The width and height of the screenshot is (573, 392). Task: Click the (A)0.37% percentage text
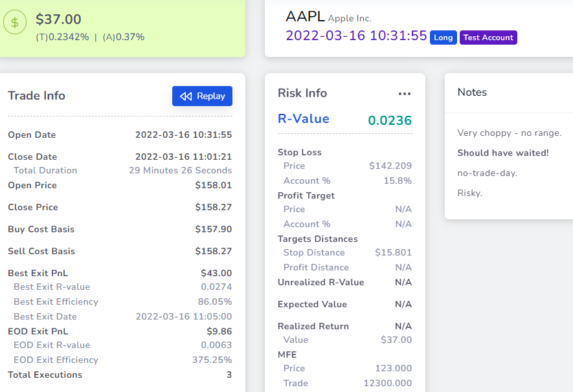124,37
